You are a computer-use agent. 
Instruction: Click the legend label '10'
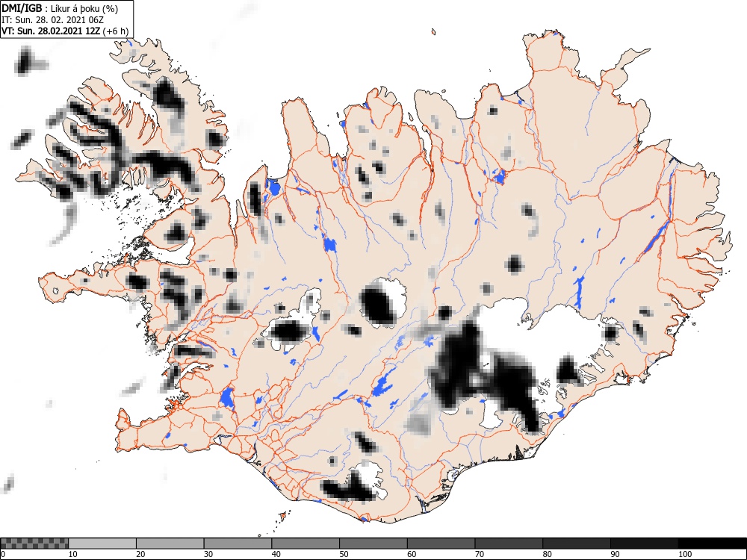coord(73,554)
